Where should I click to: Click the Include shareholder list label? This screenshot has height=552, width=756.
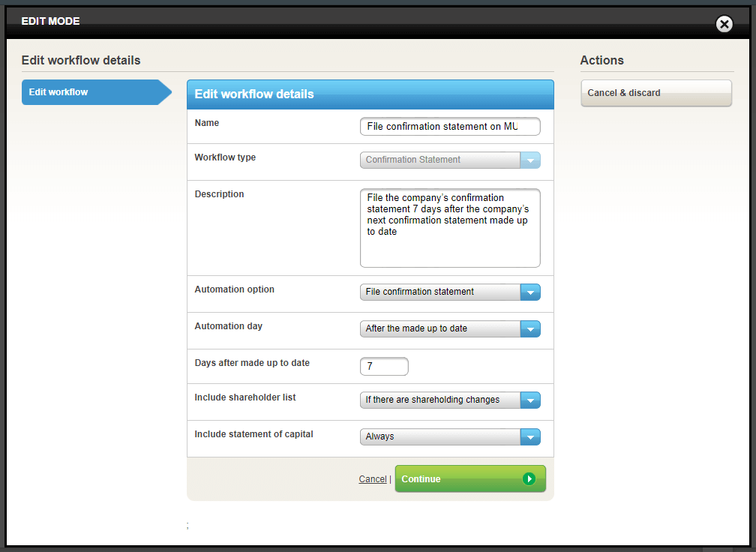coord(244,397)
